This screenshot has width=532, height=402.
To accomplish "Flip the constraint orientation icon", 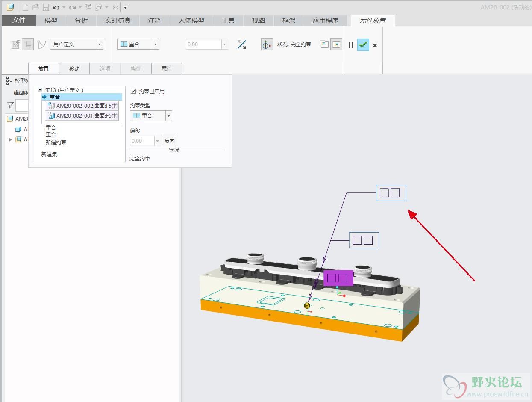I will (242, 44).
